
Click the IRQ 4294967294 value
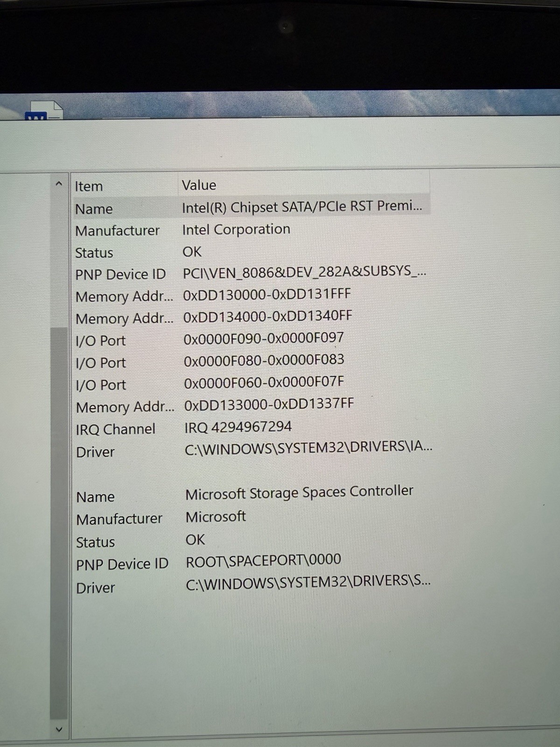tap(238, 427)
